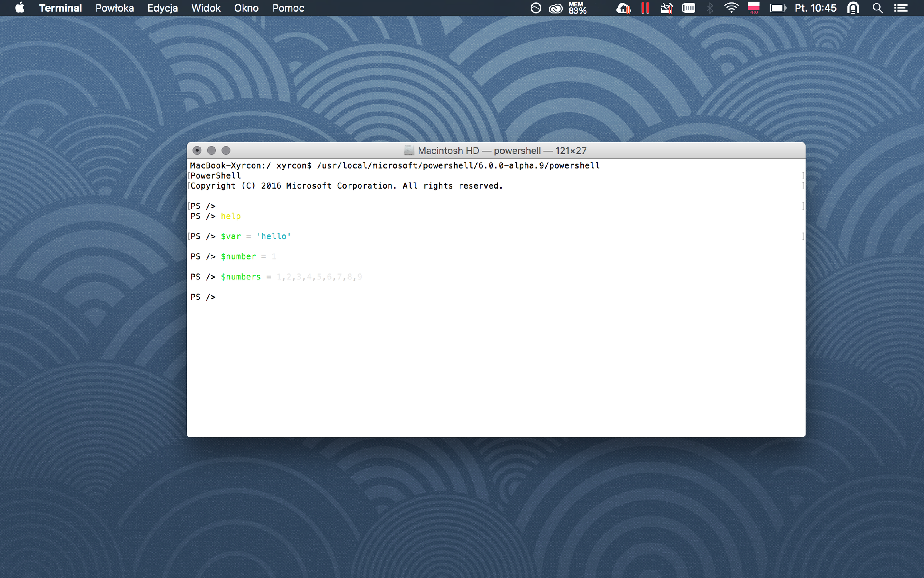Click the cloud house menu bar icon
The height and width of the screenshot is (578, 924).
(x=623, y=8)
